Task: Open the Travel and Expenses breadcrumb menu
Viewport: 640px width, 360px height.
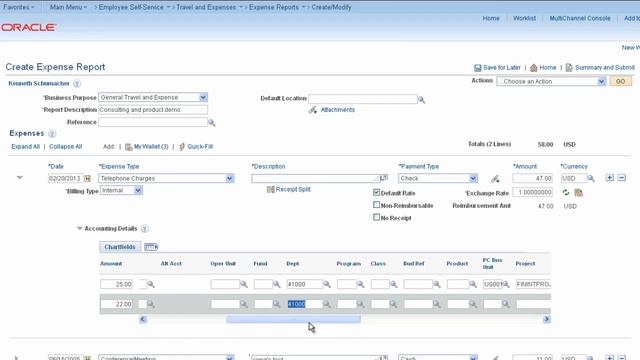Action: (209, 7)
